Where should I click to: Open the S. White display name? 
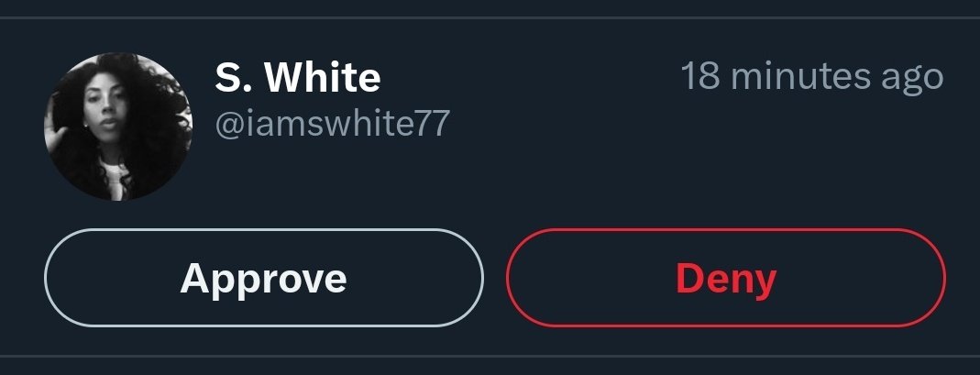point(298,78)
